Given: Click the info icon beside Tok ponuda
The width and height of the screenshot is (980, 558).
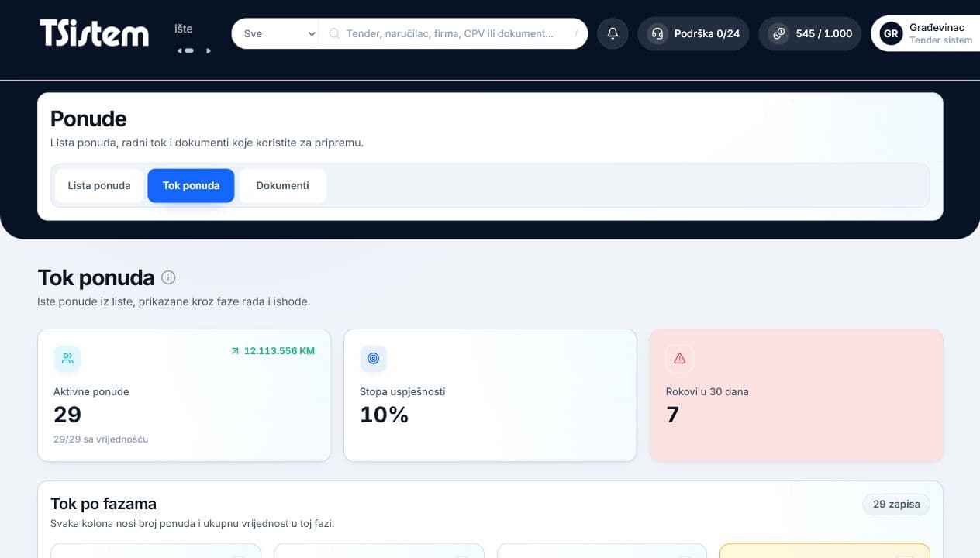Looking at the screenshot, I should click(168, 277).
